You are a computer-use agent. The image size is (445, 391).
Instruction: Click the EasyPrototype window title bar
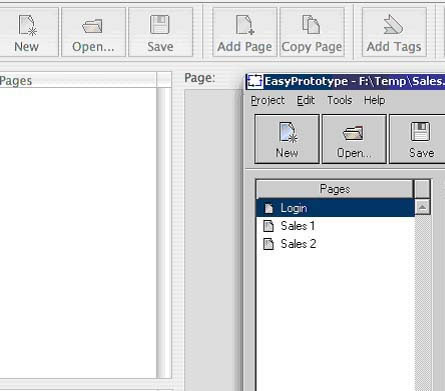(345, 82)
